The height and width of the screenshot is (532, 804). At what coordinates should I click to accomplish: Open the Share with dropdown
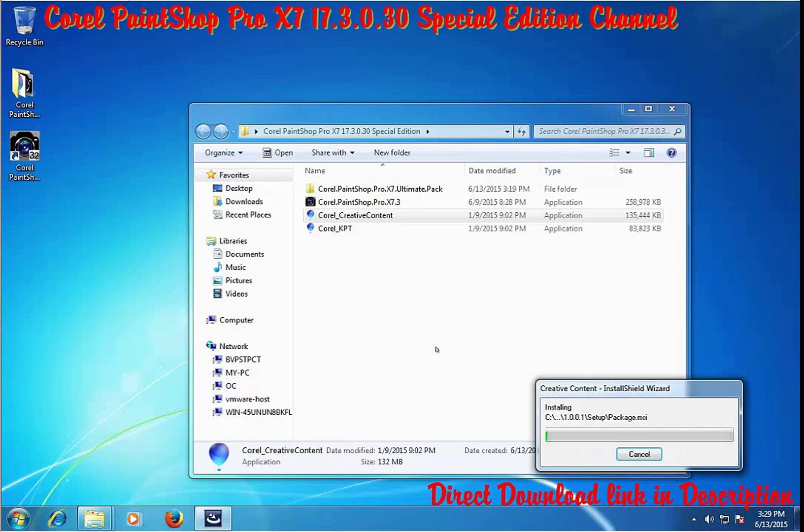[333, 153]
